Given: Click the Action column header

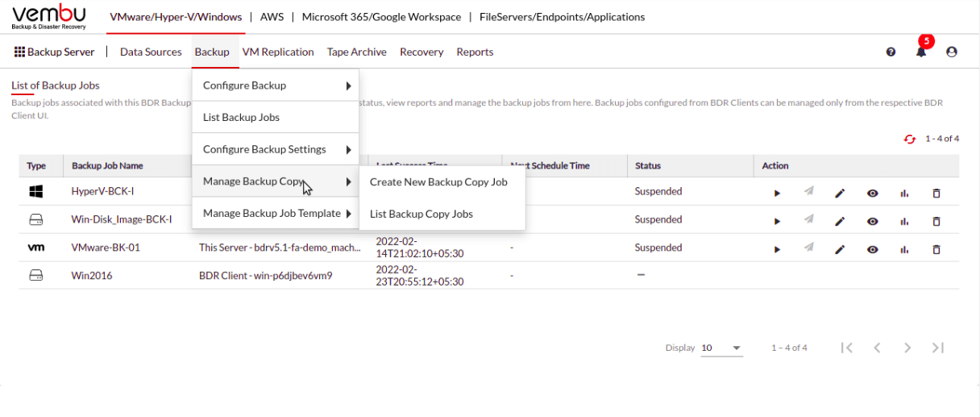Looking at the screenshot, I should [775, 165].
